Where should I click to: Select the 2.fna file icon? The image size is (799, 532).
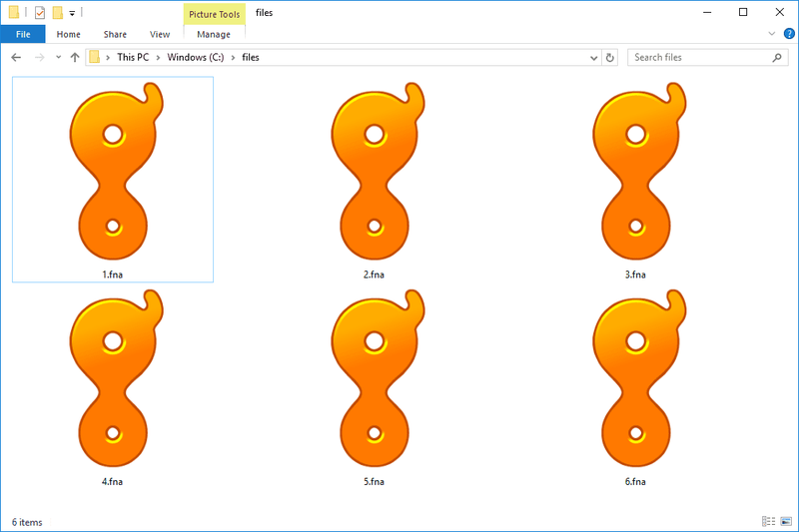(378, 171)
